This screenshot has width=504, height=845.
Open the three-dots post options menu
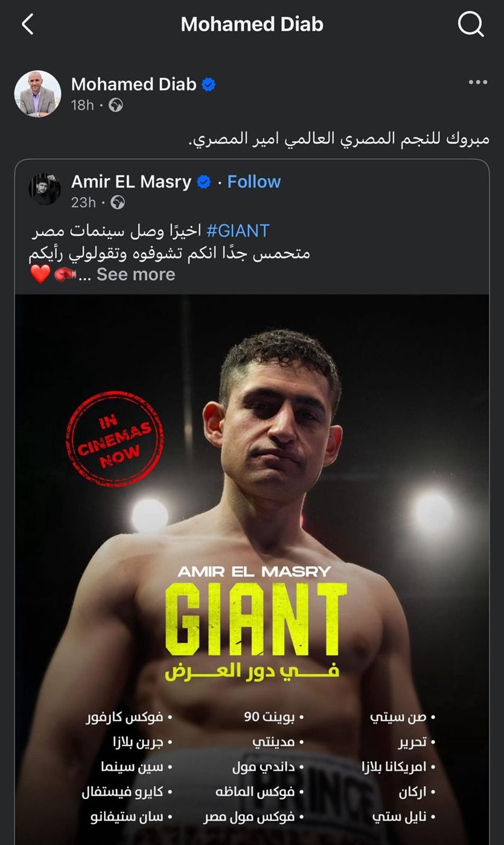(477, 83)
